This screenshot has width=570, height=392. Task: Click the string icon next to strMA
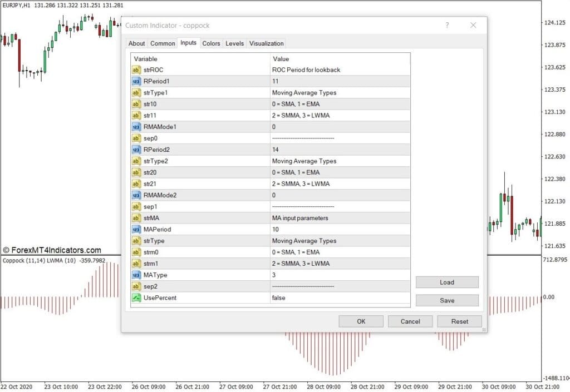click(x=136, y=218)
